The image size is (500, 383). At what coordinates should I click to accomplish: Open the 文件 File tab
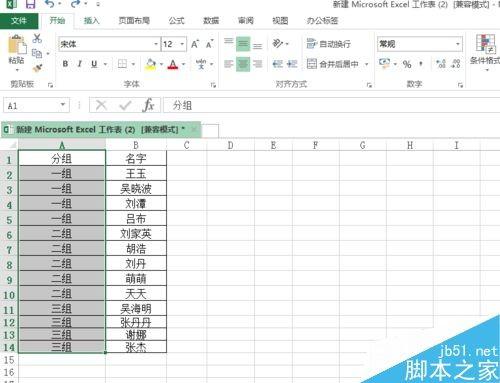pos(19,21)
